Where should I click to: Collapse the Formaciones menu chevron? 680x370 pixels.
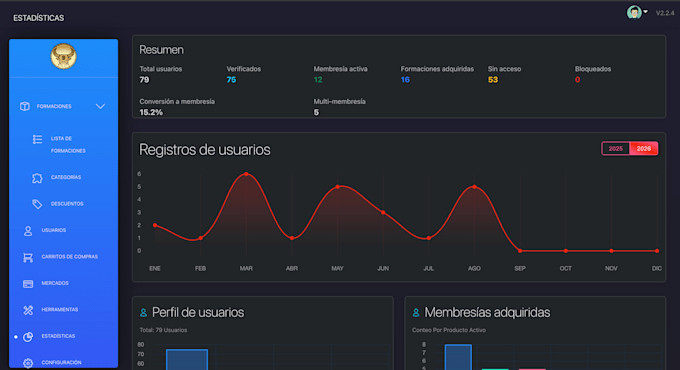click(100, 106)
